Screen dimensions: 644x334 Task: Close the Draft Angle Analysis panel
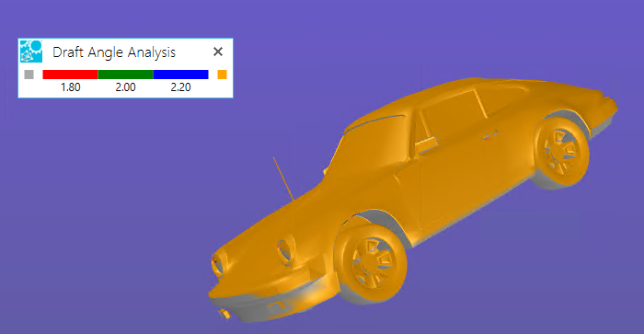(218, 52)
